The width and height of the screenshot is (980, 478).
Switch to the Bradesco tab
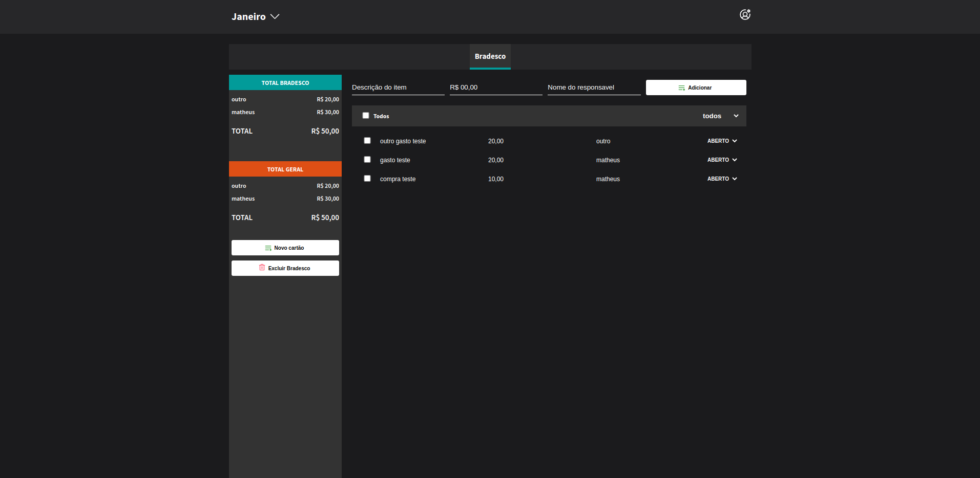(x=490, y=57)
